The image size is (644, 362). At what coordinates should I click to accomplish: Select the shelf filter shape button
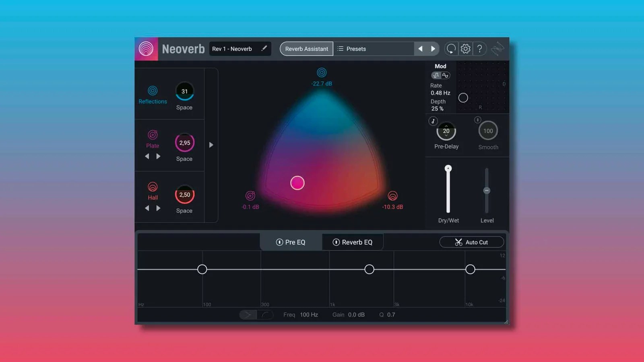(248, 315)
